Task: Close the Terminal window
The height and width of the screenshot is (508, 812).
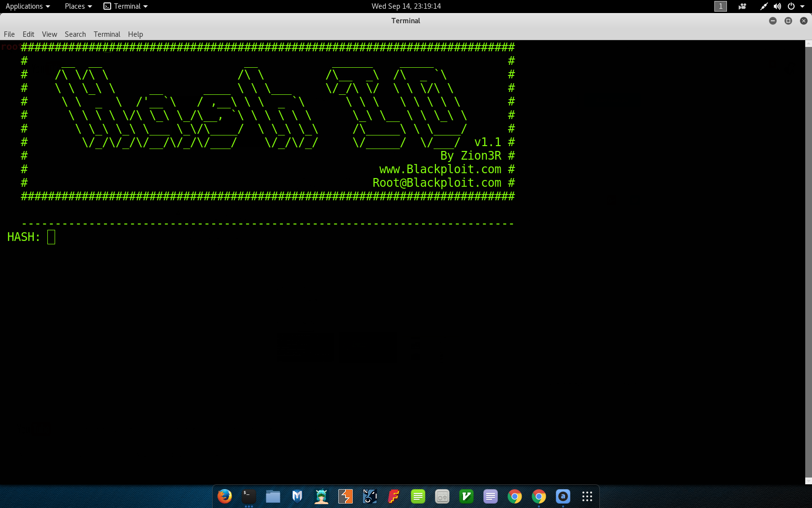Action: [x=804, y=21]
